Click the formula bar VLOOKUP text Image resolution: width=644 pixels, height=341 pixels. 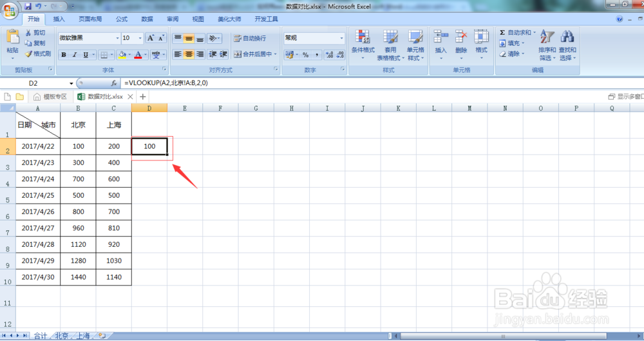pos(166,83)
